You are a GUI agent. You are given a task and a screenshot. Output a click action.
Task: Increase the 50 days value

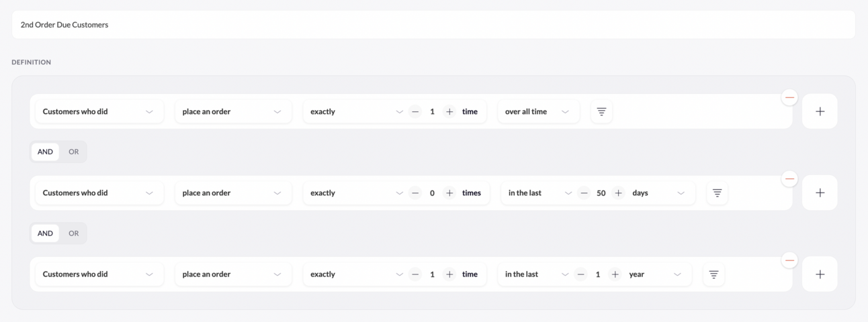click(618, 193)
